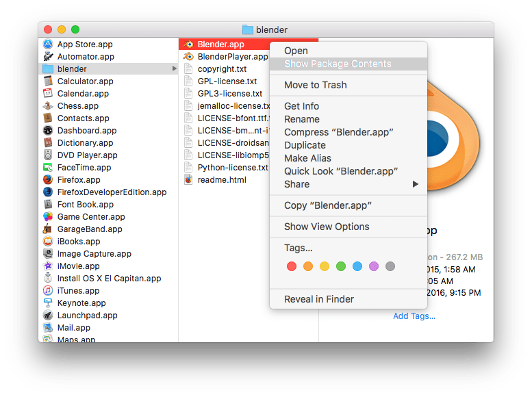
Task: Click the Chess.app icon
Action: pyautogui.click(x=48, y=106)
